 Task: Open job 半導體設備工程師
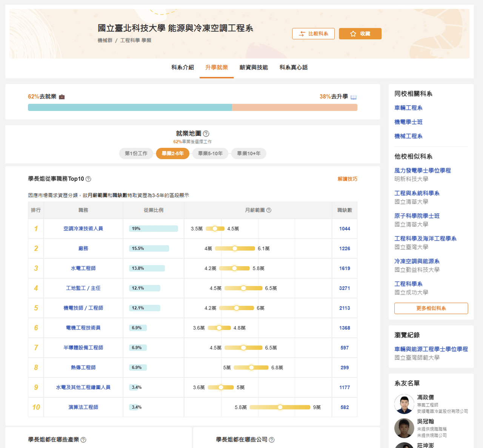[83, 348]
